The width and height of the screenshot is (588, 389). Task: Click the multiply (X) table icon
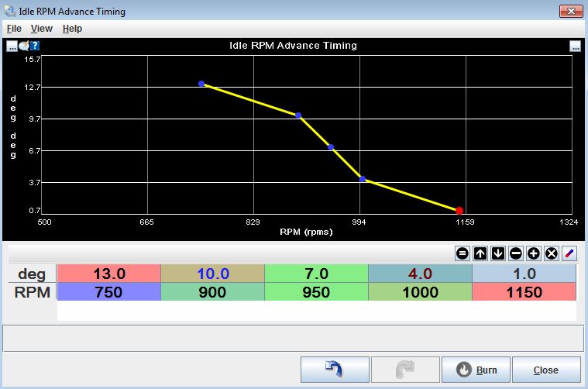tap(552, 253)
